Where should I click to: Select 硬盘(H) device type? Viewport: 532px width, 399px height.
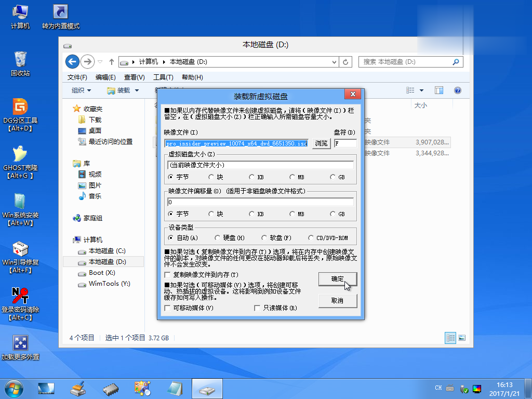point(230,238)
